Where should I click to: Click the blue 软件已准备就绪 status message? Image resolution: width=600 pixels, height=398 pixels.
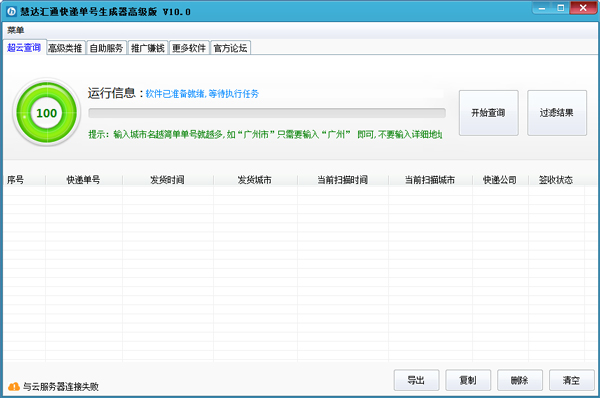pos(202,94)
